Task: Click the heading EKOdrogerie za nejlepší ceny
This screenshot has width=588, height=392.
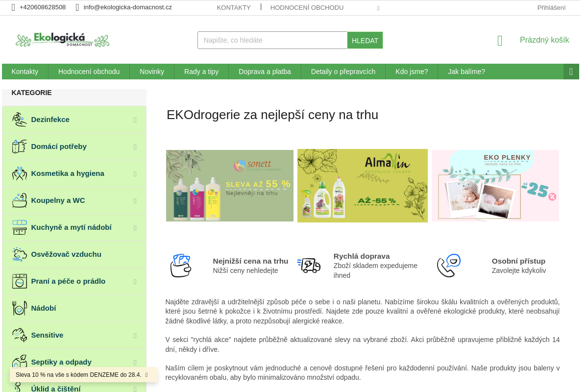Action: click(x=272, y=115)
